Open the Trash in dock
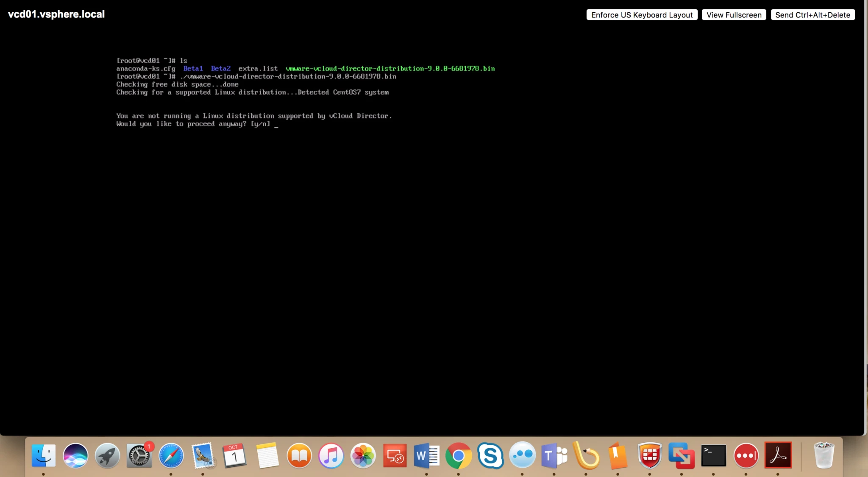Screen dimensions: 868x477 tap(824, 456)
